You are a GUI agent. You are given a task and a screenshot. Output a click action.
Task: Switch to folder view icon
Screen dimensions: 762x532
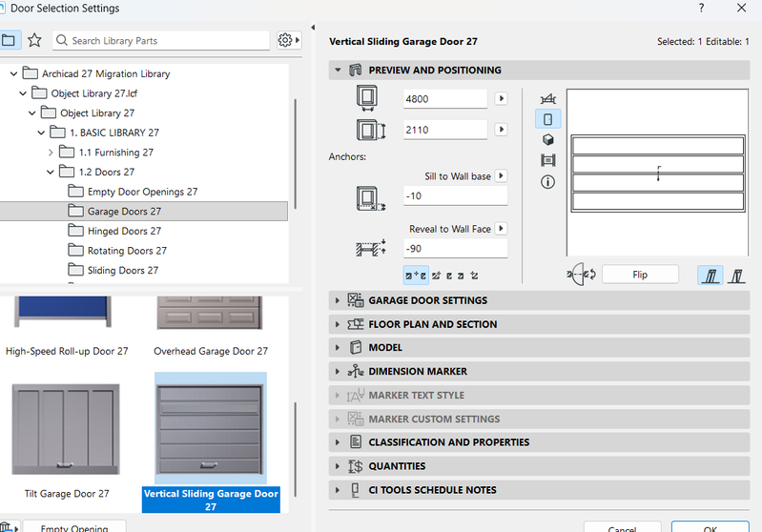[x=9, y=40]
